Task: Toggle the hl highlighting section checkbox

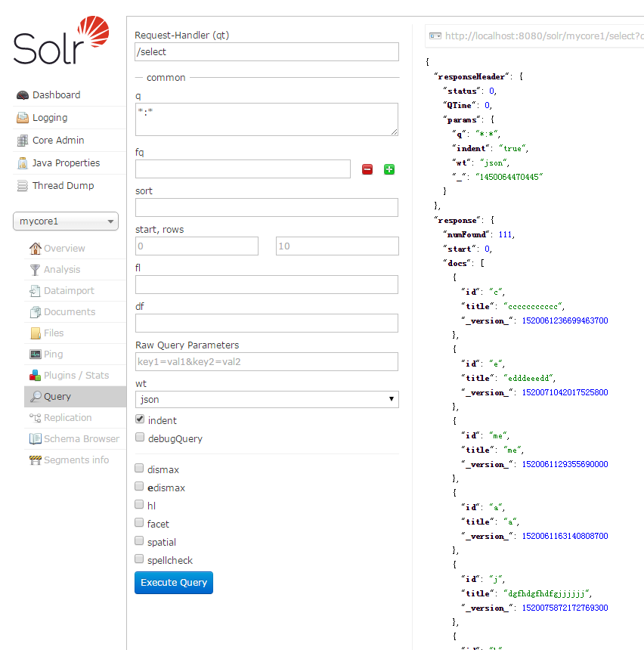Action: click(x=139, y=505)
